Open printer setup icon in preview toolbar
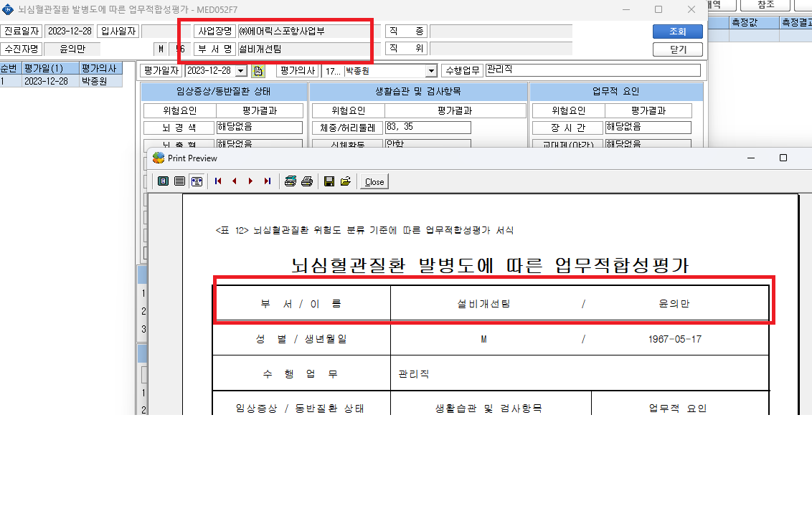This screenshot has height=506, width=812. (291, 181)
